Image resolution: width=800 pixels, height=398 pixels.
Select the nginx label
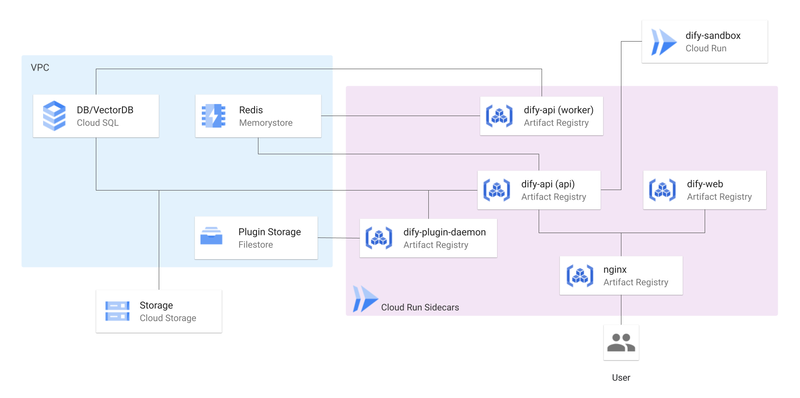(x=615, y=270)
